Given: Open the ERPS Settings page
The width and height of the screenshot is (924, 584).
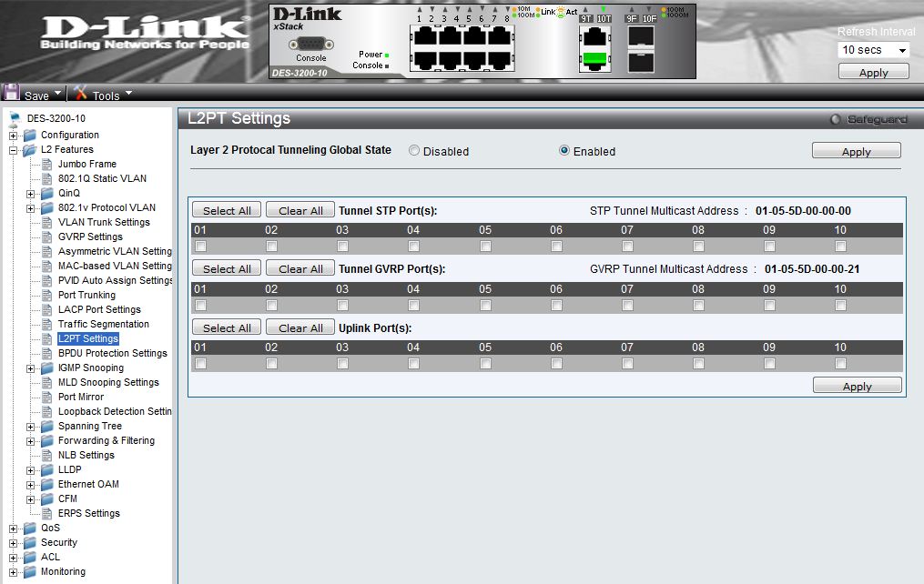Looking at the screenshot, I should click(89, 513).
